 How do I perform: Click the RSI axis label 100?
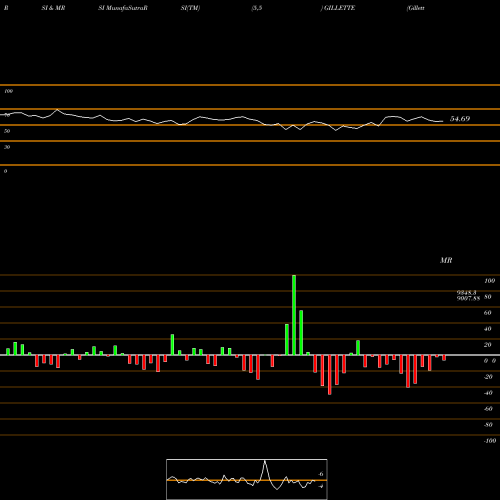tap(9, 91)
